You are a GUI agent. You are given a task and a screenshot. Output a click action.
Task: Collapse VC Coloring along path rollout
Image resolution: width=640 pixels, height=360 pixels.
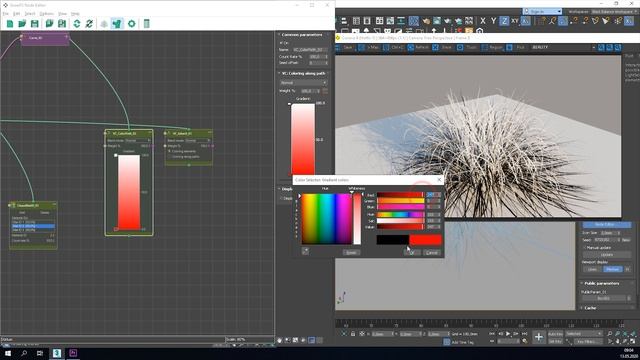click(302, 73)
